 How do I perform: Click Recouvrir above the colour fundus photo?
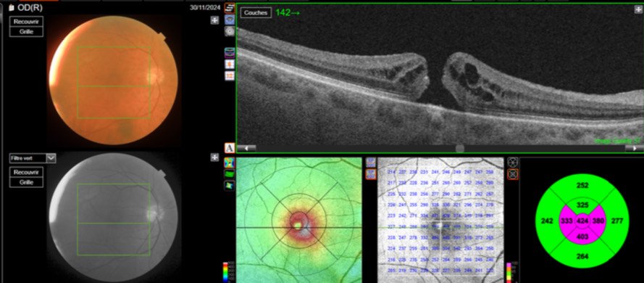(26, 21)
